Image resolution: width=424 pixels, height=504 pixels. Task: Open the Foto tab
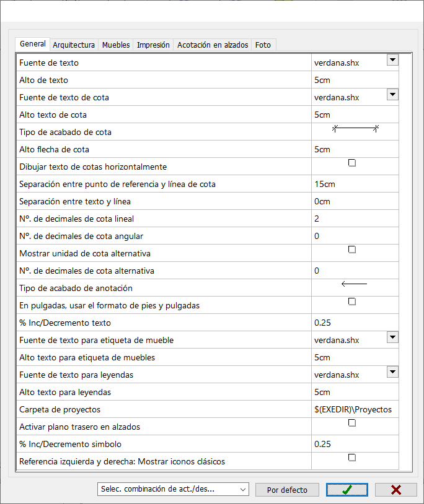pyautogui.click(x=263, y=45)
